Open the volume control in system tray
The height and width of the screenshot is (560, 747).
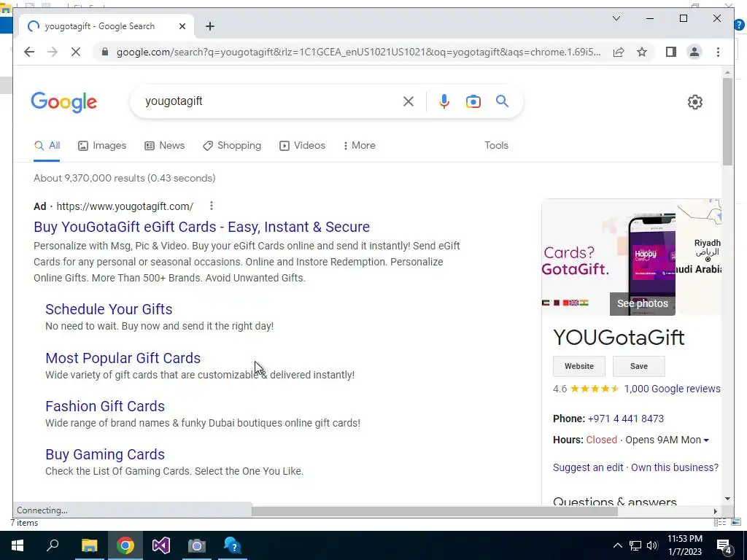(652, 545)
